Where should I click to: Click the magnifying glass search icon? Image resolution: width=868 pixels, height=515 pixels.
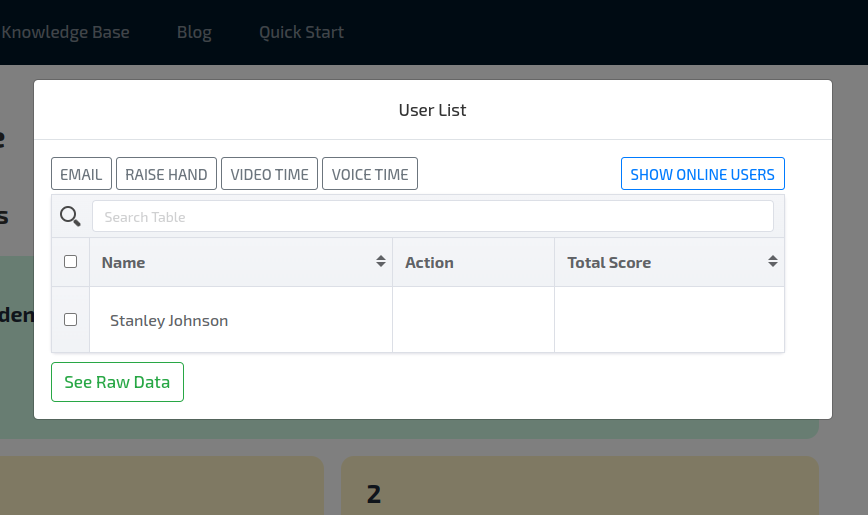[70, 216]
